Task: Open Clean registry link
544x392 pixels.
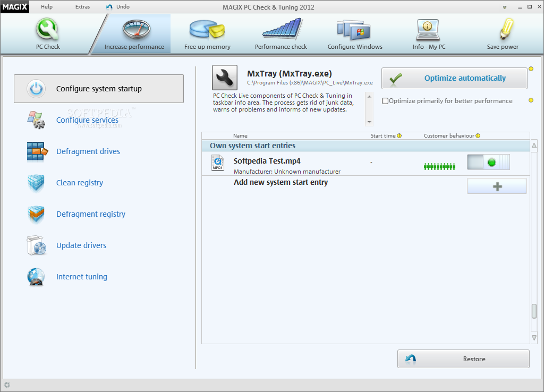Action: click(x=80, y=183)
